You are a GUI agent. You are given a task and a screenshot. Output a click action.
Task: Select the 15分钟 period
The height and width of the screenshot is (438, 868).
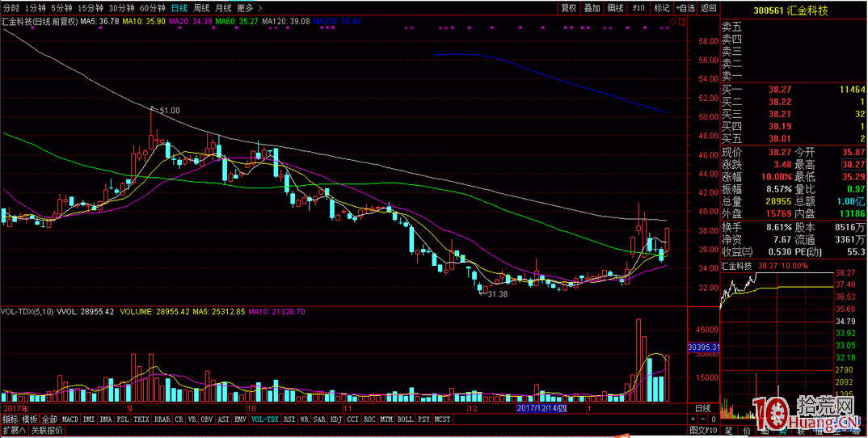point(91,8)
